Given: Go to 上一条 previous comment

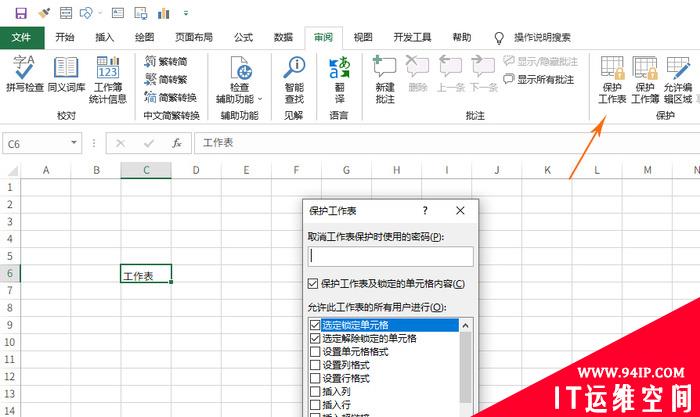Looking at the screenshot, I should click(450, 74).
